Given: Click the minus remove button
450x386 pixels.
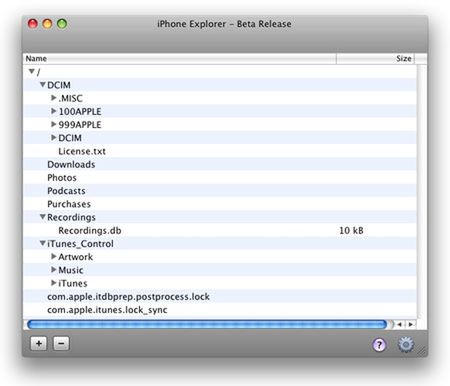Looking at the screenshot, I should coord(61,343).
